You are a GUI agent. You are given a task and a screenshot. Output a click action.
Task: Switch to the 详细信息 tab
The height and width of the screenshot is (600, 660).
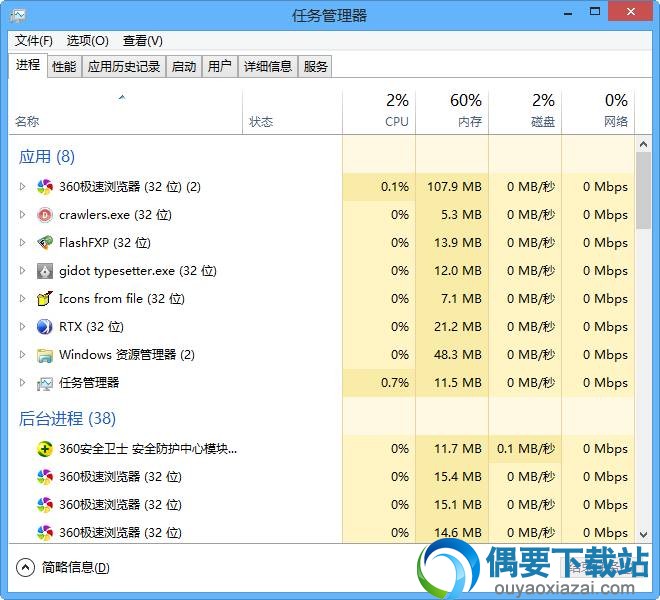coord(268,67)
